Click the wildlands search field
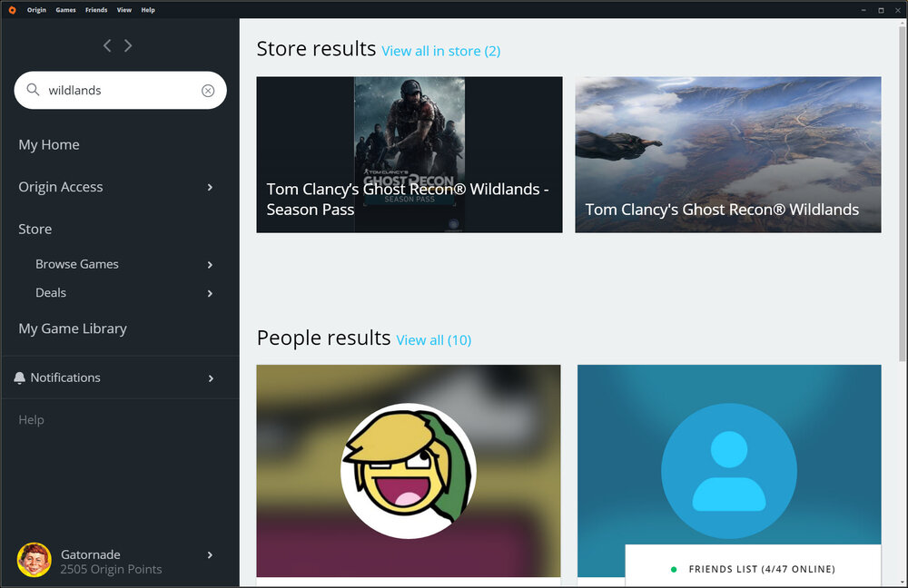This screenshot has width=908, height=588. pyautogui.click(x=121, y=90)
